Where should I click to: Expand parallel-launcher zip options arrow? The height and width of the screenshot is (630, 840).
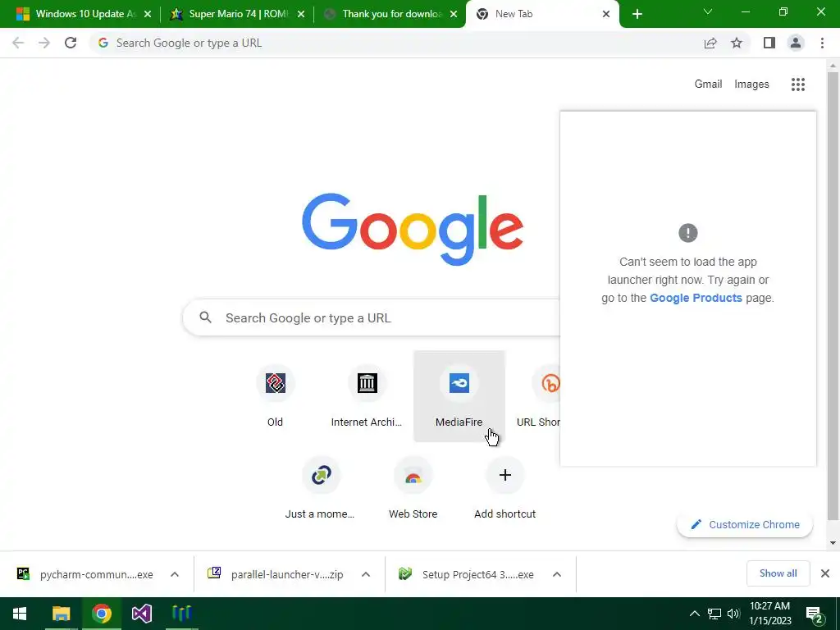(366, 574)
